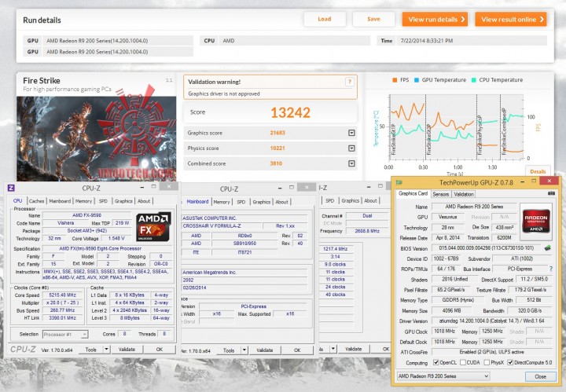
Task: Open the Tools dropdown arrow in first CPU-Z window
Action: (x=106, y=349)
